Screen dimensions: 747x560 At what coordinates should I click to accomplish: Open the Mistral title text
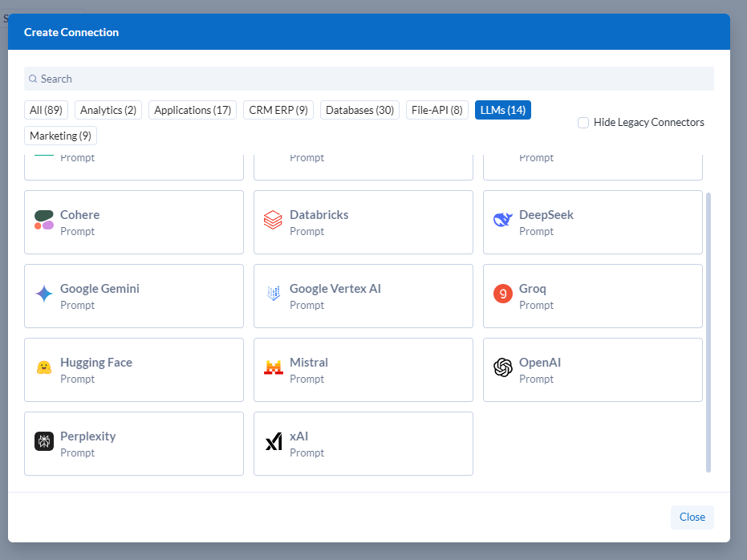[309, 363]
